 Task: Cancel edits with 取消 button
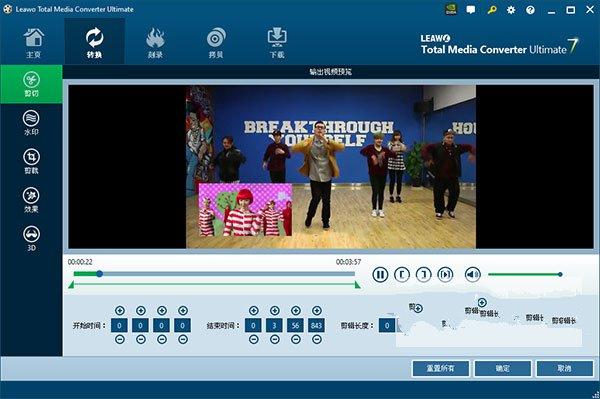[x=565, y=368]
